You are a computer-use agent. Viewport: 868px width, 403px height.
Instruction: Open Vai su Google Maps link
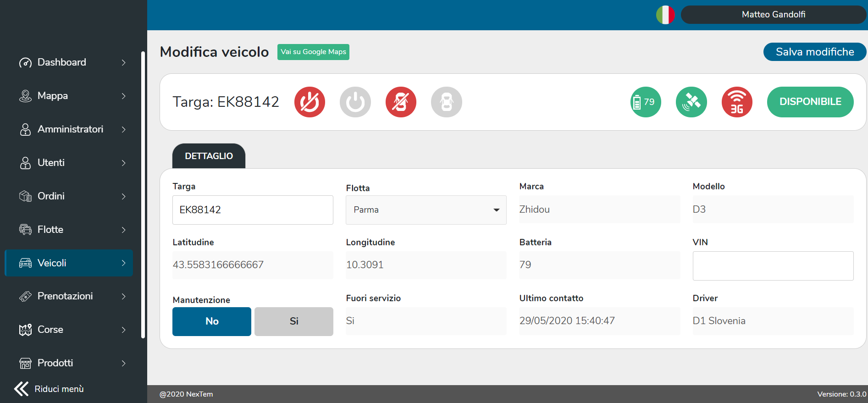[x=313, y=52]
